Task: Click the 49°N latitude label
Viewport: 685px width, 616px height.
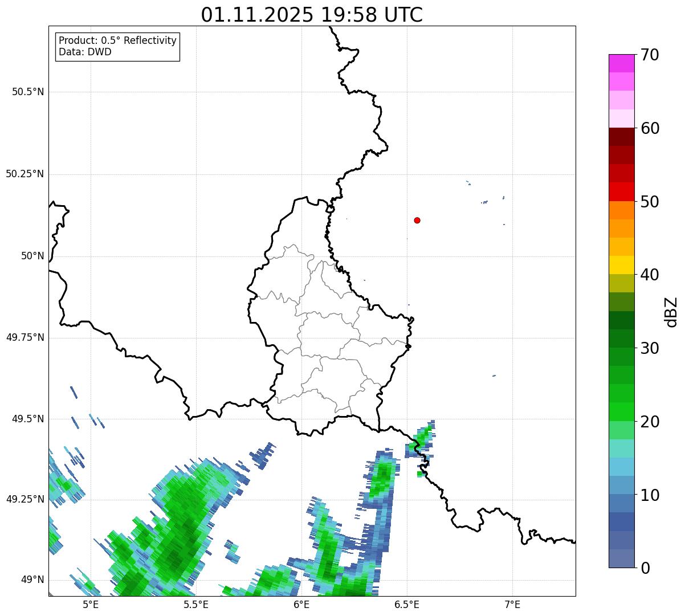Action: (x=32, y=580)
